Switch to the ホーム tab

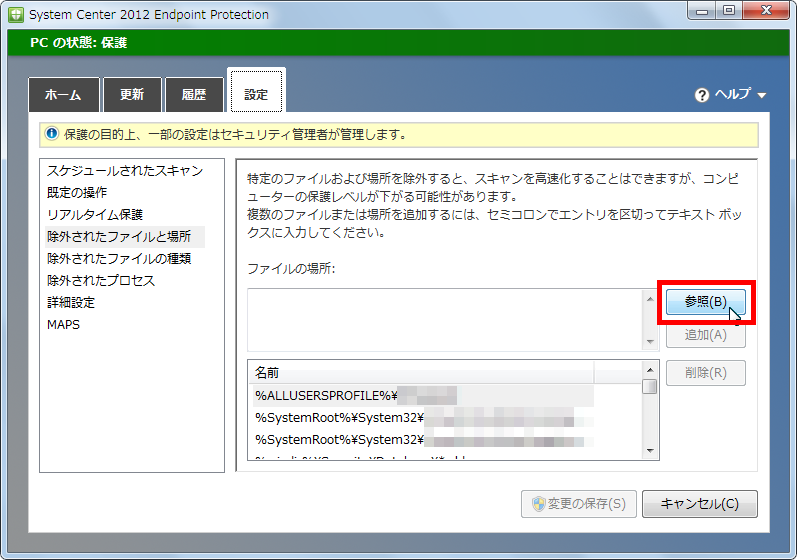click(x=64, y=95)
